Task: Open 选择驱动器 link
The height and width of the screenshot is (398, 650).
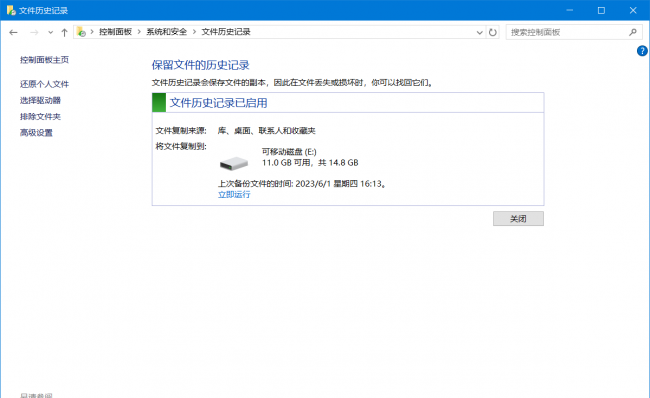Action: pos(40,100)
